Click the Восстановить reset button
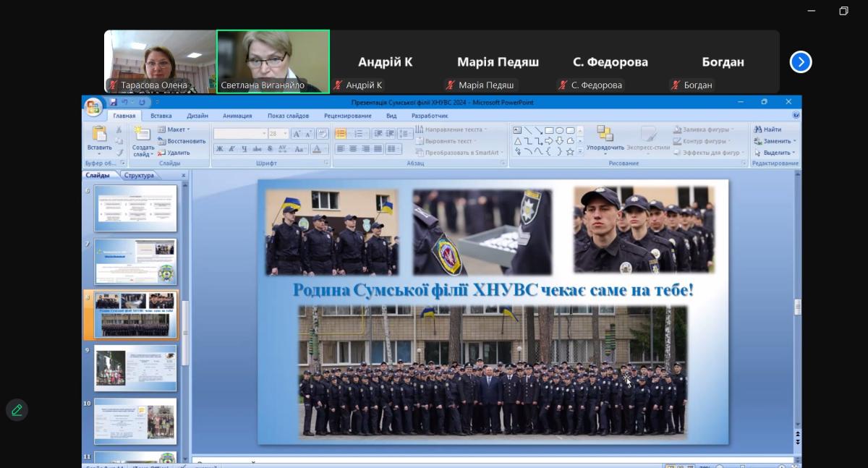 [181, 141]
